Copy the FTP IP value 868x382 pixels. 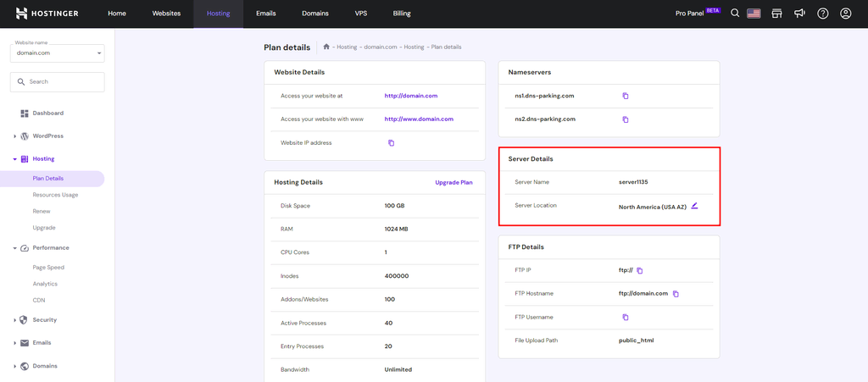point(639,270)
